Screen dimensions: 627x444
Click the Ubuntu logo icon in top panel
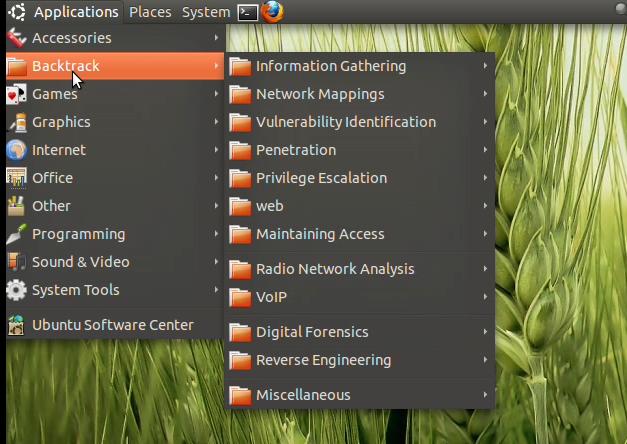click(17, 12)
